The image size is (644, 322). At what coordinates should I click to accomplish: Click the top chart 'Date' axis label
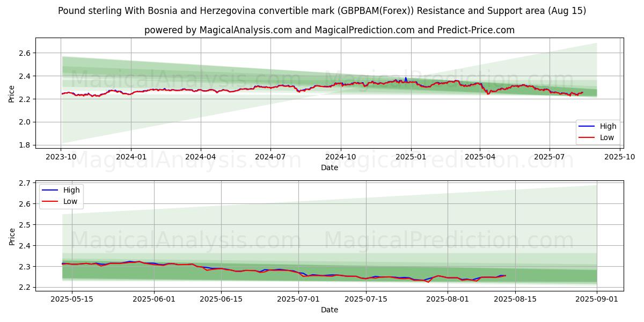click(329, 167)
